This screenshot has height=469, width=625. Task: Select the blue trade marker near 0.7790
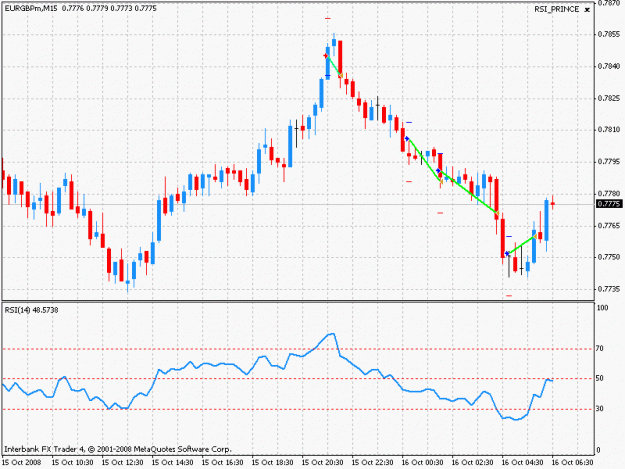[438, 171]
